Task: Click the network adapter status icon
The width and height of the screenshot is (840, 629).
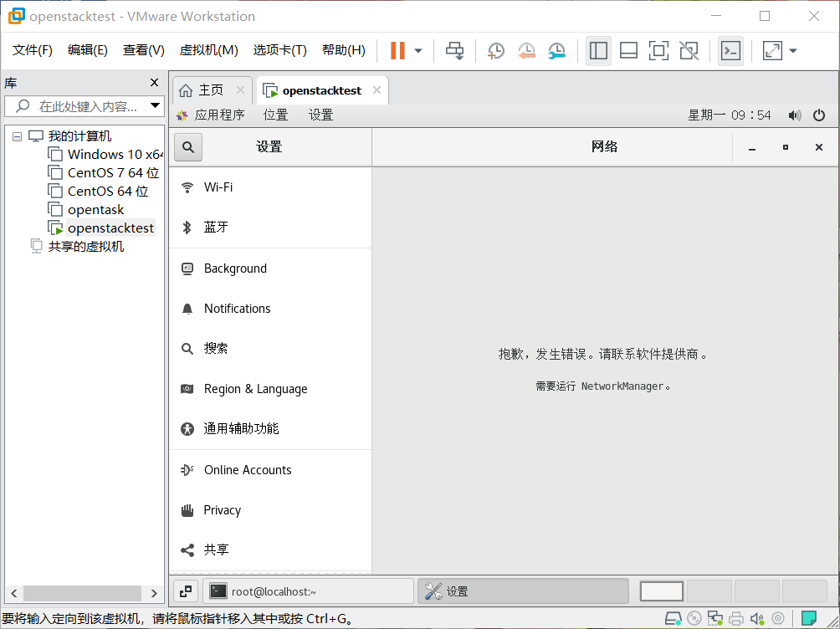Action: 715,619
